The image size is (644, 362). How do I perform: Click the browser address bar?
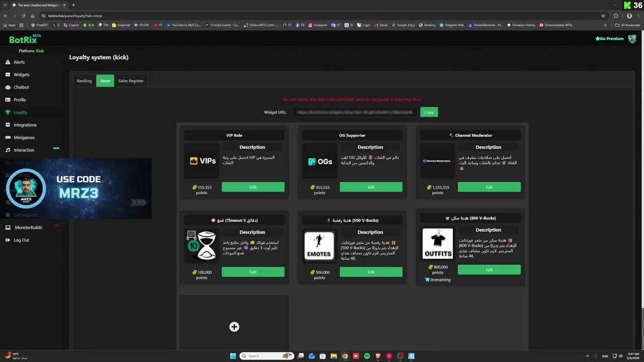point(322,16)
